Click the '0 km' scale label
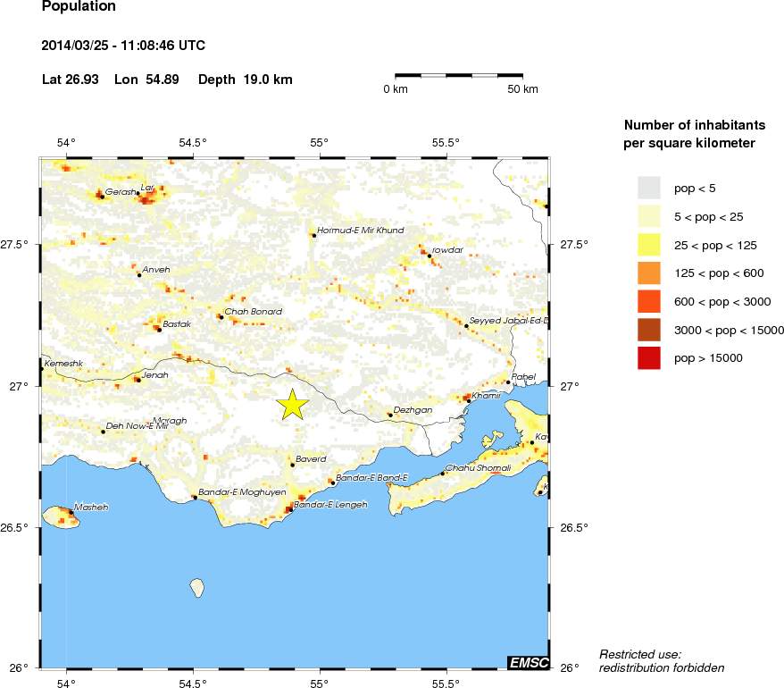This screenshot has height=688, width=784. (x=396, y=89)
